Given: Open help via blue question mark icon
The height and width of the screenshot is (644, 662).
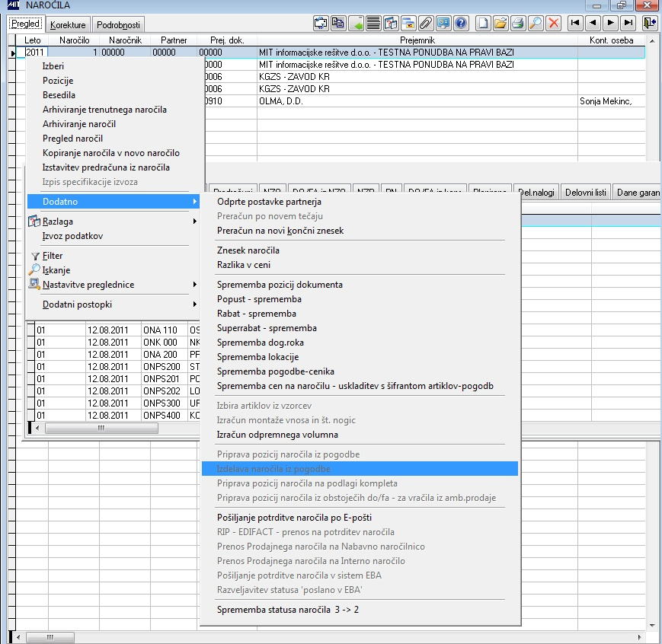Looking at the screenshot, I should point(461,23).
